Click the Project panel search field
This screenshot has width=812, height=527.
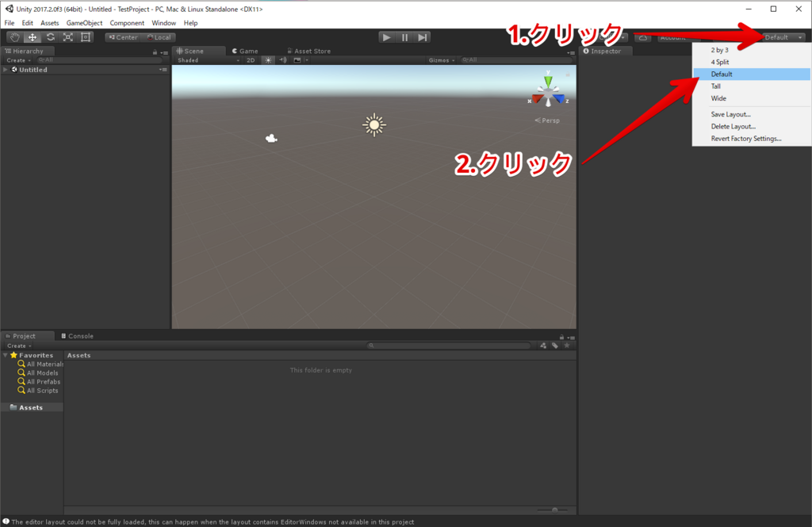pos(449,346)
